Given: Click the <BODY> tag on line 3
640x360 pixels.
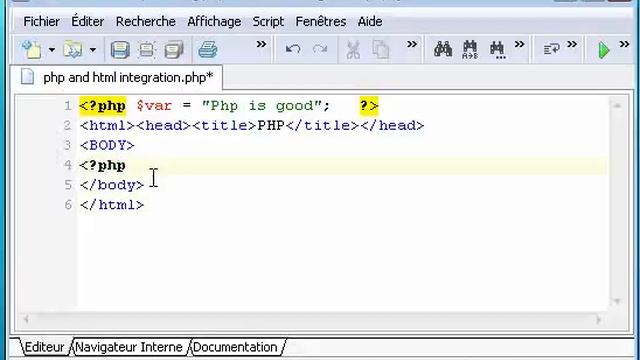Looking at the screenshot, I should (107, 145).
